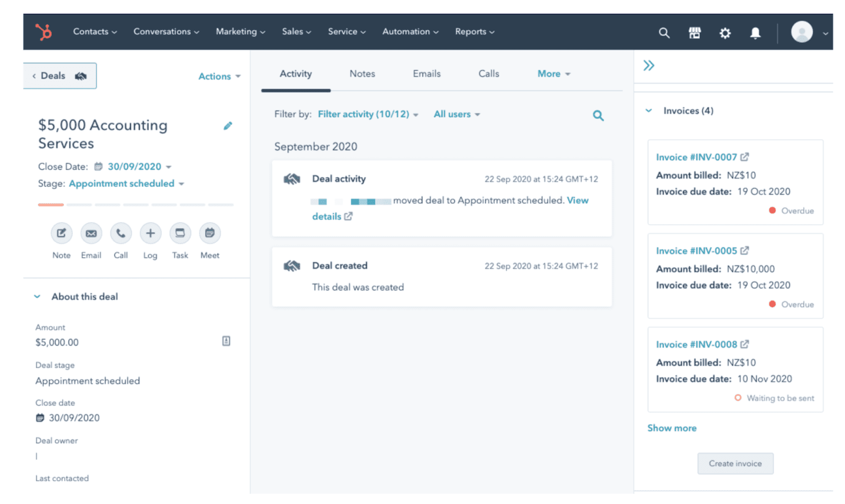Open Filter activity (10/12) dropdown
Viewport: 845px width, 504px height.
tap(368, 114)
